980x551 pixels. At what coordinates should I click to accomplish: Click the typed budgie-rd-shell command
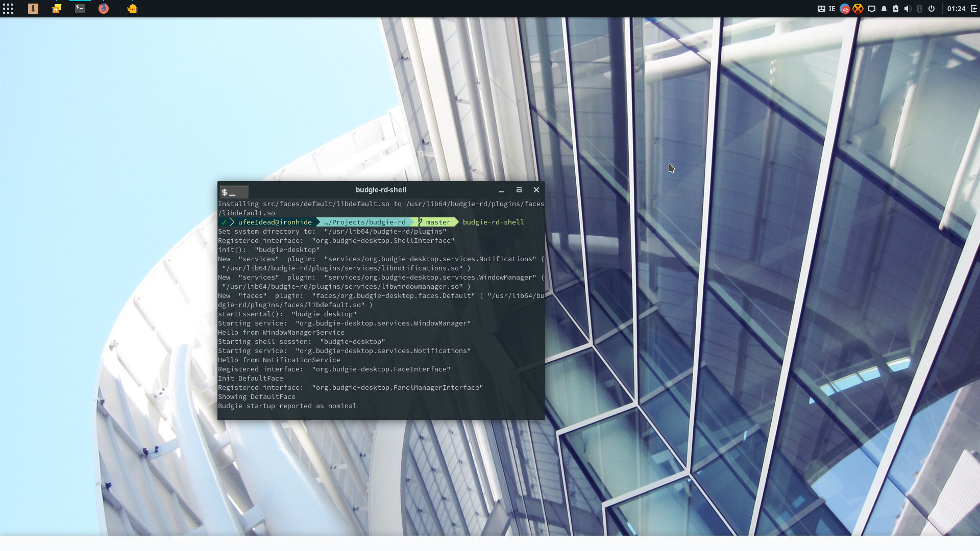(x=493, y=222)
